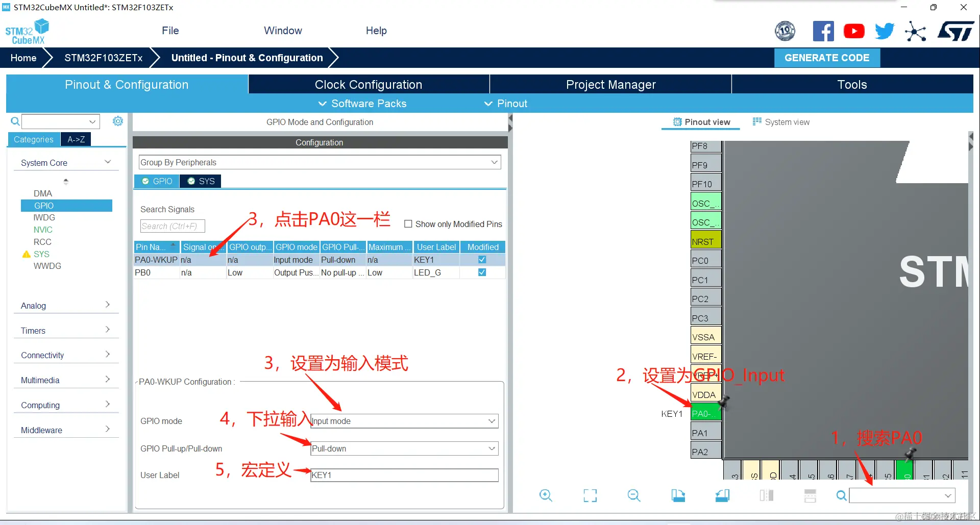The image size is (980, 525).
Task: Expand the Multimedia category
Action: (66, 380)
